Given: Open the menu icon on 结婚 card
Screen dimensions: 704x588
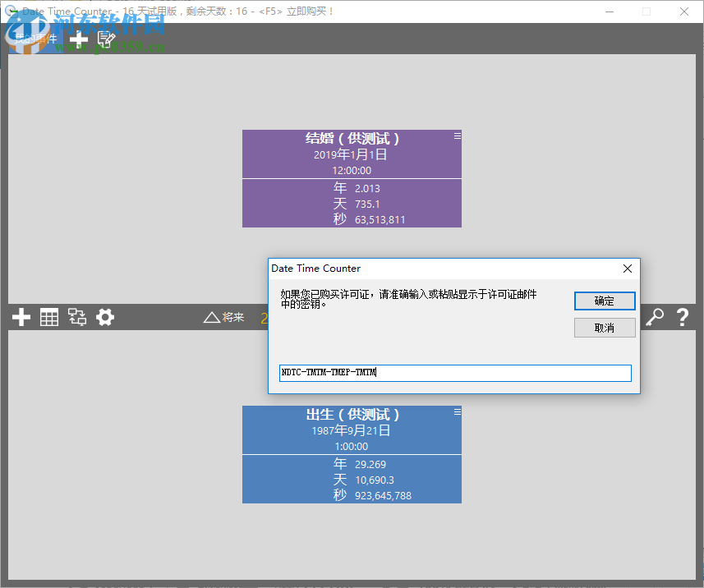Looking at the screenshot, I should pyautogui.click(x=457, y=136).
